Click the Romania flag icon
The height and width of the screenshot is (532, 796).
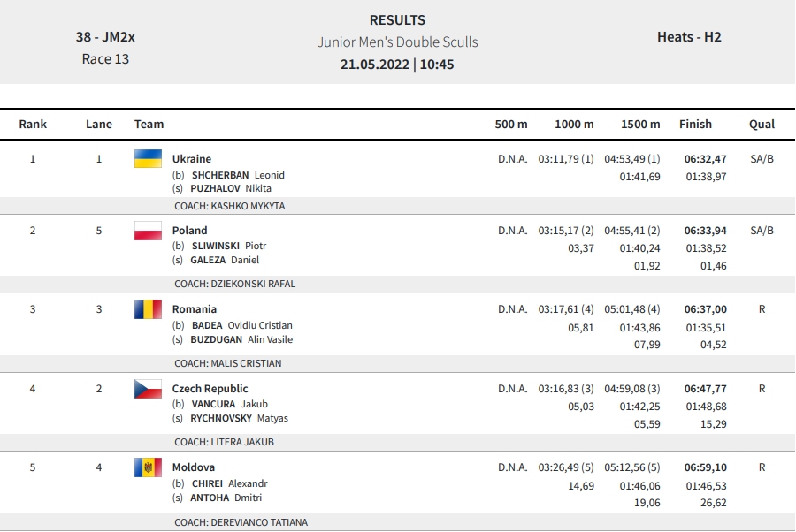148,309
